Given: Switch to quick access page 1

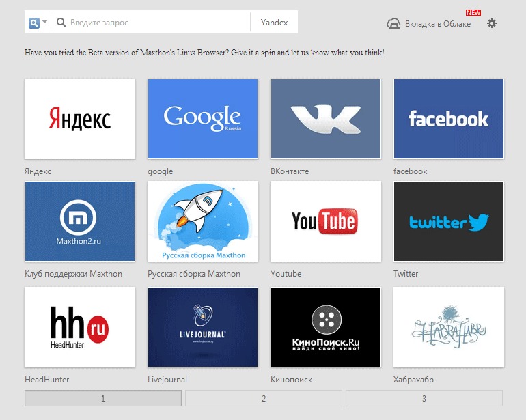Looking at the screenshot, I should point(103,398).
